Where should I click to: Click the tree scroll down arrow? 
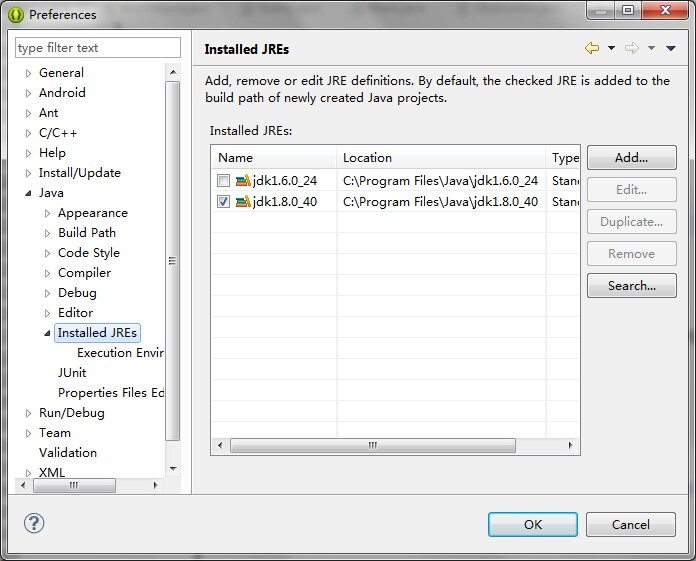pos(173,469)
